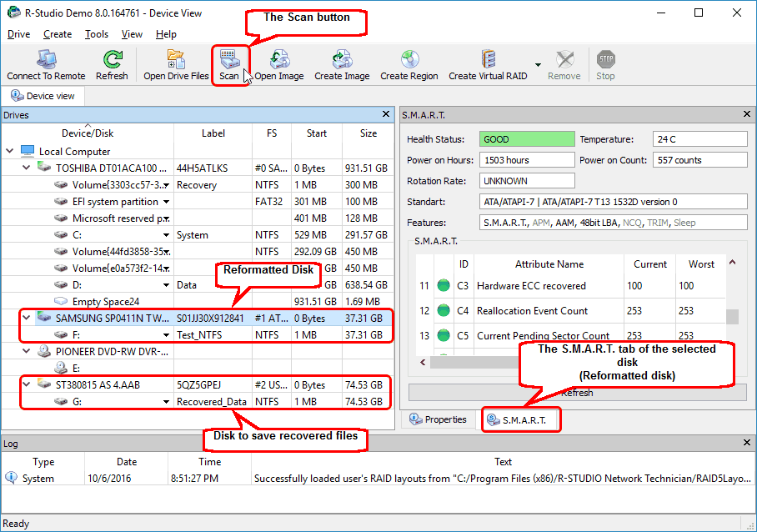757x532 pixels.
Task: Select the Hardware ECC recovered attribute row
Action: click(x=570, y=286)
